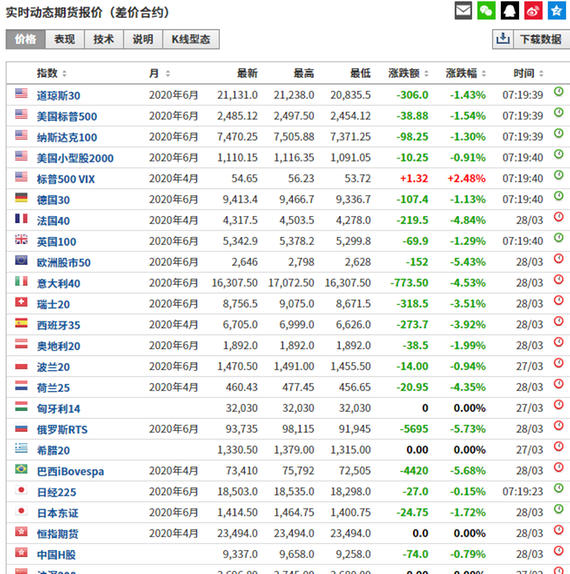The height and width of the screenshot is (574, 570).
Task: Click the green clock icon in 道琼斯30 row
Action: pos(558,92)
